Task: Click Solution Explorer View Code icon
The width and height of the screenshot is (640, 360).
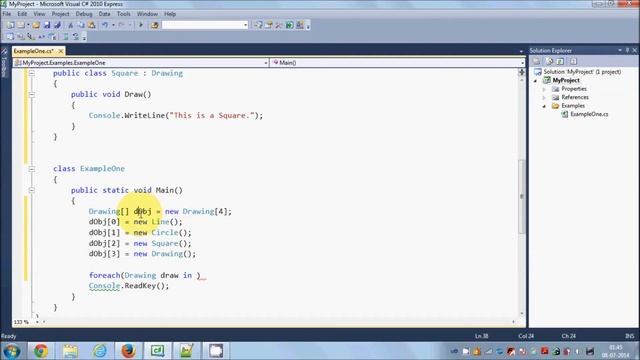Action: 573,62
